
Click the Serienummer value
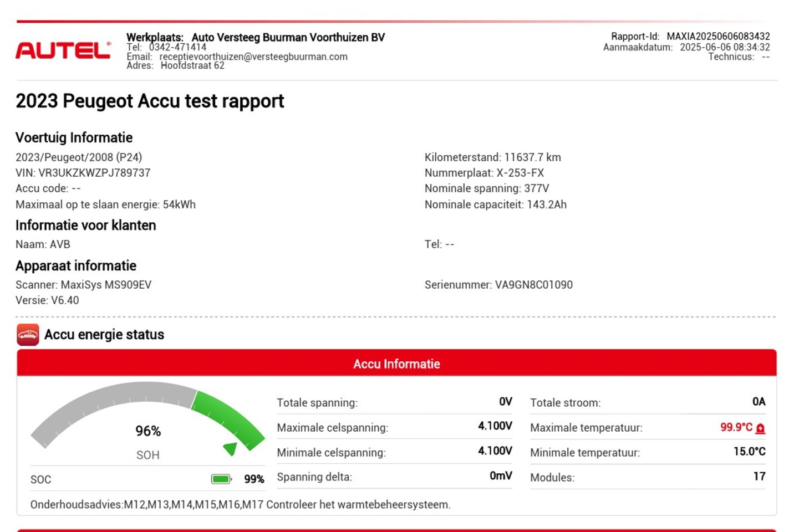[x=534, y=285]
